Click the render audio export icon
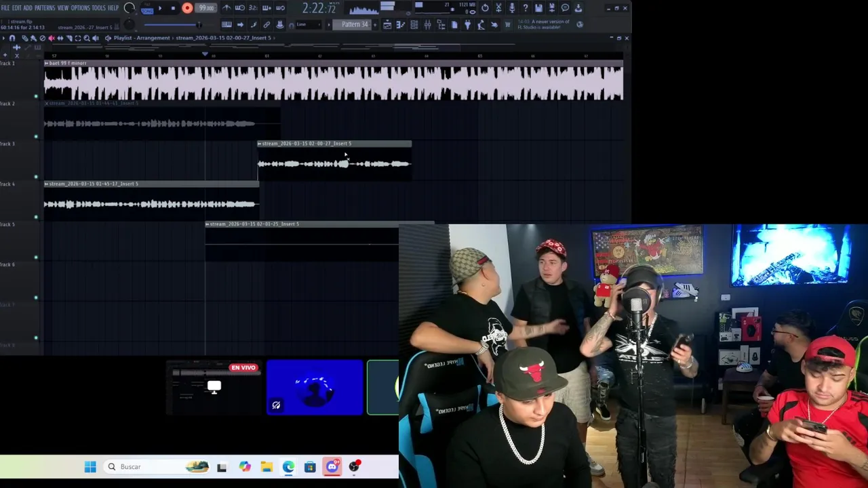The width and height of the screenshot is (868, 488). point(552,8)
